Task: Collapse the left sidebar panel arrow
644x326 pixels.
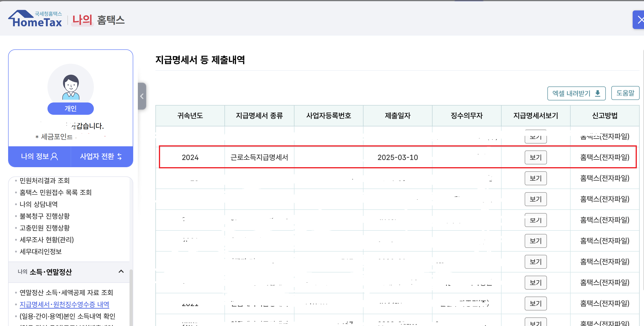Action: (x=142, y=96)
